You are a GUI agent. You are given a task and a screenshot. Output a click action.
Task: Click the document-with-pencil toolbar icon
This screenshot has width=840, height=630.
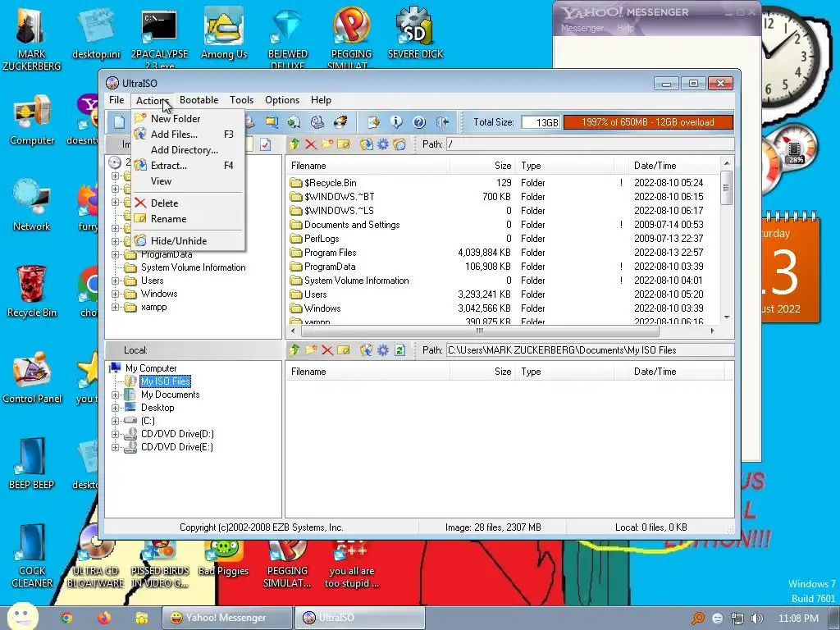point(373,122)
